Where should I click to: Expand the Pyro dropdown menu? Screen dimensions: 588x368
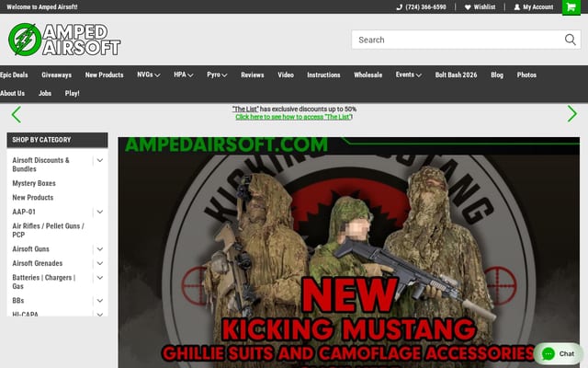[x=217, y=75]
